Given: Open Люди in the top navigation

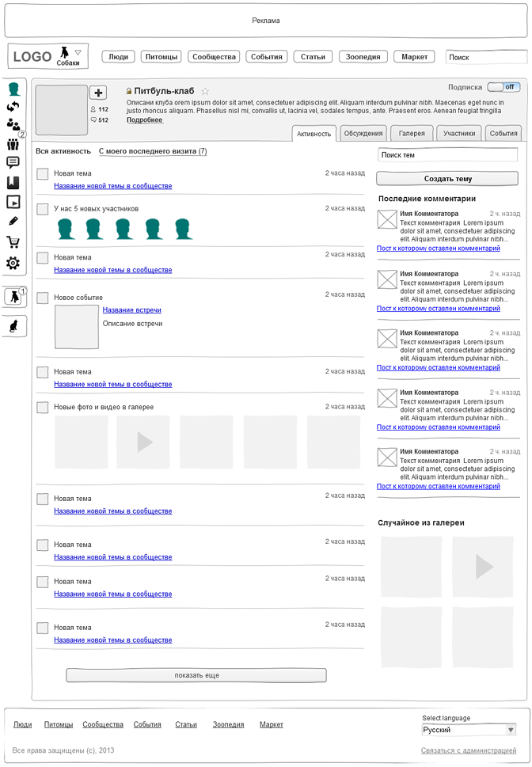Looking at the screenshot, I should pyautogui.click(x=119, y=57).
